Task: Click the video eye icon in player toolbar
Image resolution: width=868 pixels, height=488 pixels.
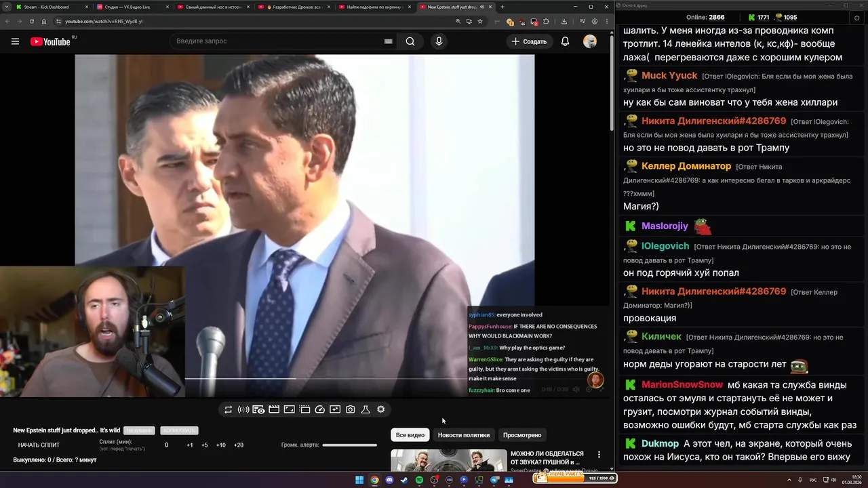Action: click(x=258, y=409)
